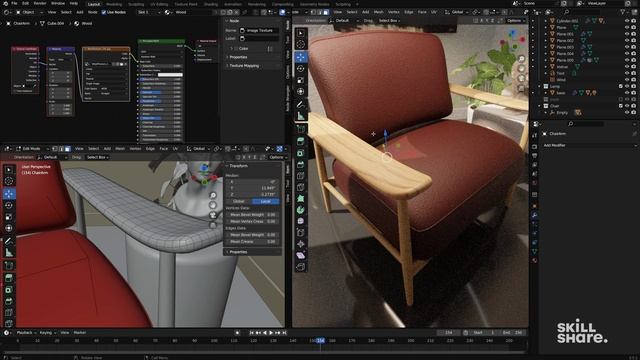
Task: Pick the Inset Faces tool in the rendered viewport toolbar
Action: coord(301,153)
